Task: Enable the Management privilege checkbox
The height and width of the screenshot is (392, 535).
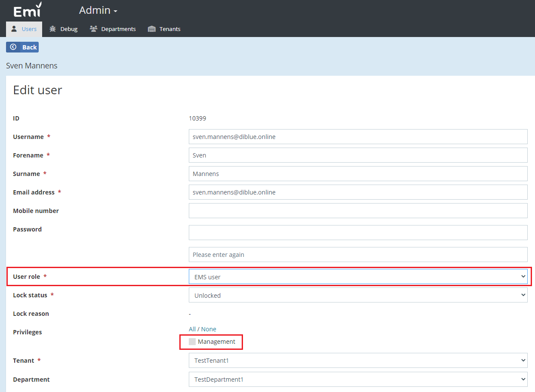Action: coord(192,342)
